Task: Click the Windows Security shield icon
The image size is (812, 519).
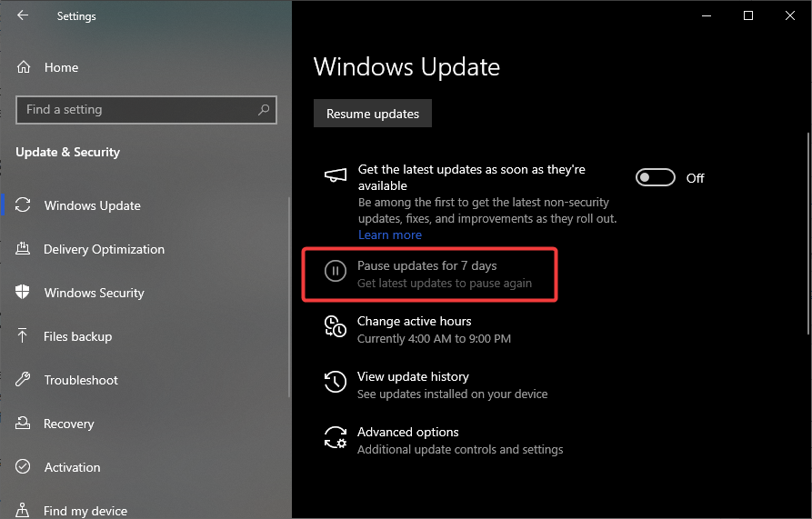Action: tap(22, 292)
